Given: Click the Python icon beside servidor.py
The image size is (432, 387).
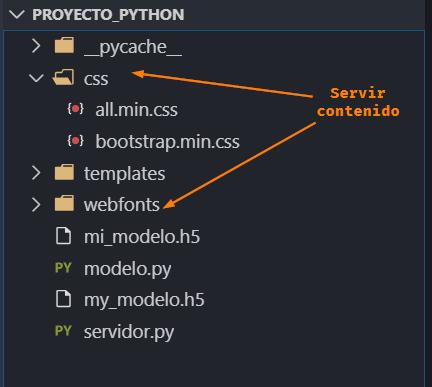Looking at the screenshot, I should pyautogui.click(x=63, y=330).
